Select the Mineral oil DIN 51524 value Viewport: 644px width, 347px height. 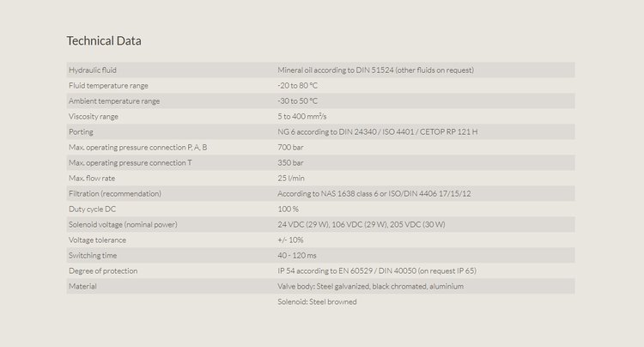(x=375, y=70)
